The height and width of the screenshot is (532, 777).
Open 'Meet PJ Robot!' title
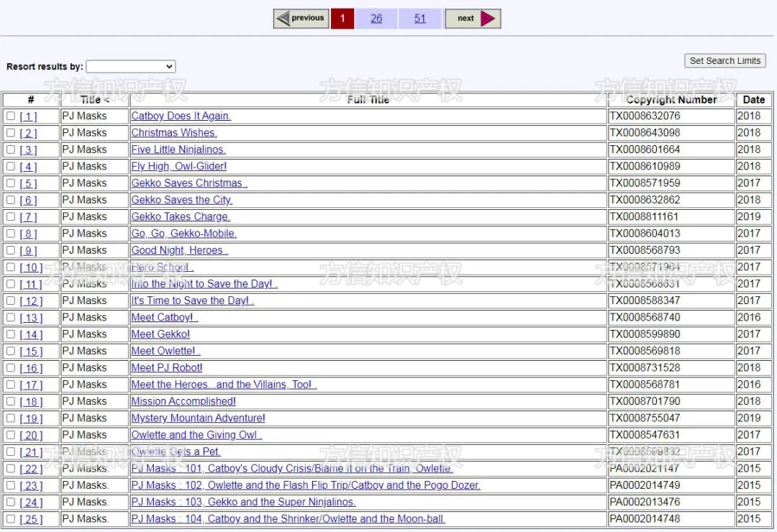[x=166, y=367]
